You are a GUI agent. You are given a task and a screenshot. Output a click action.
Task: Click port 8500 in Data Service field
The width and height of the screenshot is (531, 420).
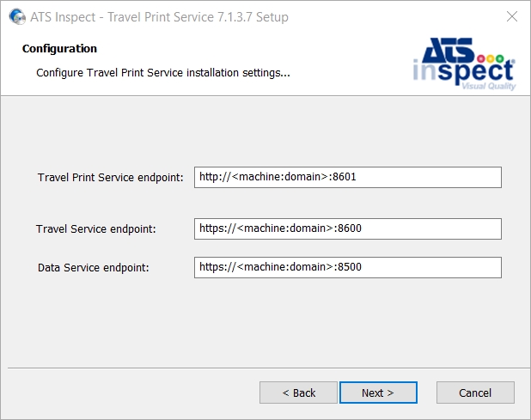(350, 267)
